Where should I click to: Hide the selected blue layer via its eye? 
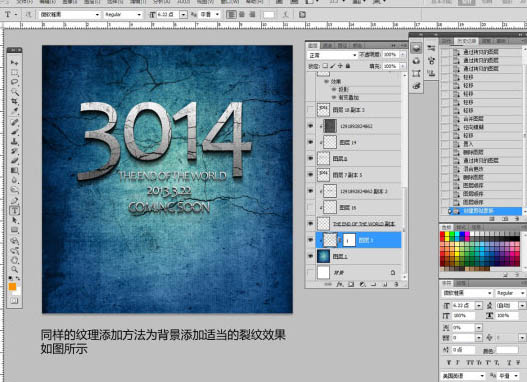pyautogui.click(x=311, y=240)
